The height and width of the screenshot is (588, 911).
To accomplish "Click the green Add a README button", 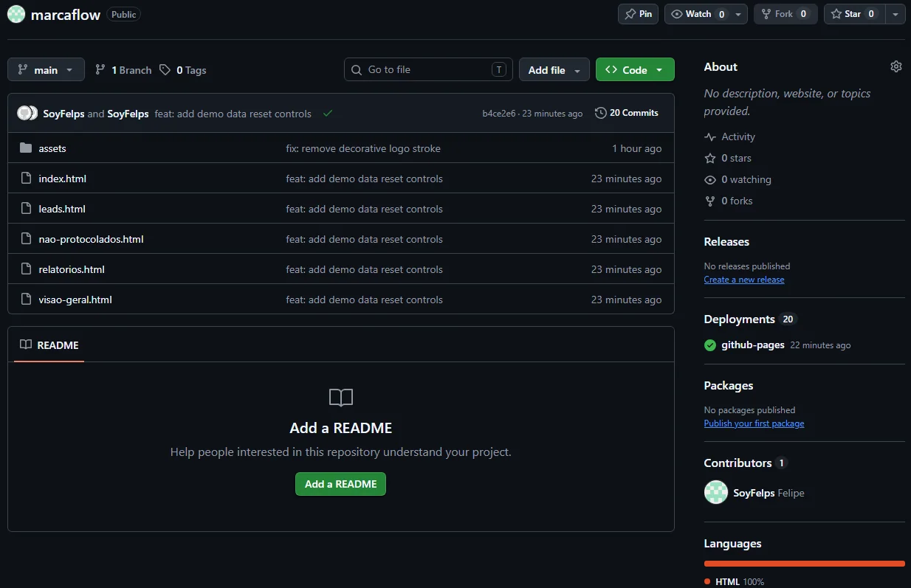I will click(x=340, y=484).
